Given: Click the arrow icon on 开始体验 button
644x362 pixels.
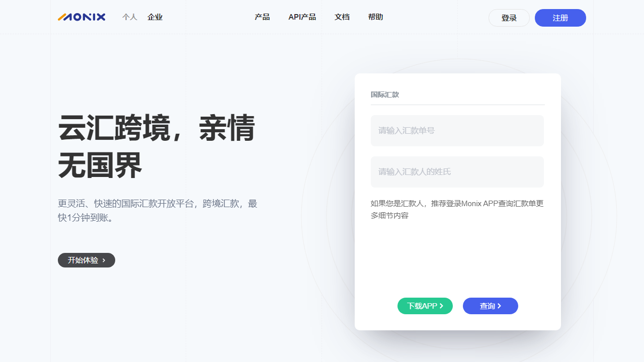Looking at the screenshot, I should (103, 260).
